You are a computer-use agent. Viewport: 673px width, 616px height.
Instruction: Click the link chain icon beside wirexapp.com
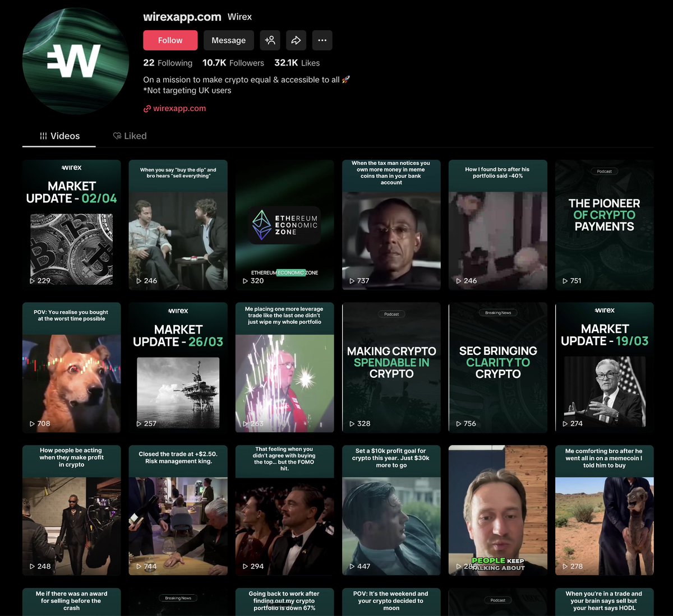coord(147,109)
